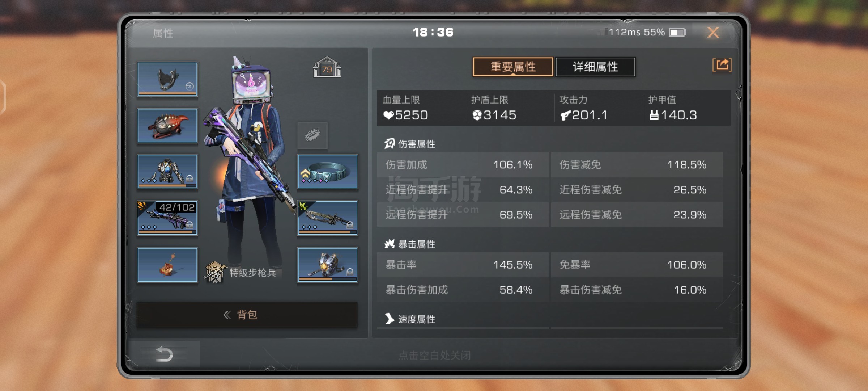Select the teal bracelet accessory slot
Screen dimensions: 868x391
pyautogui.click(x=328, y=172)
